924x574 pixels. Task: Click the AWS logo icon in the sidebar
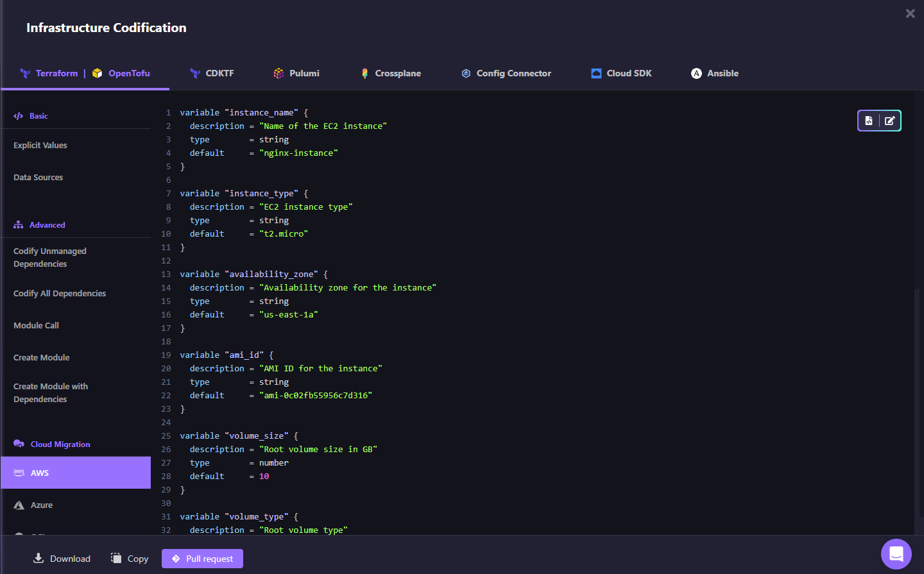tap(19, 473)
